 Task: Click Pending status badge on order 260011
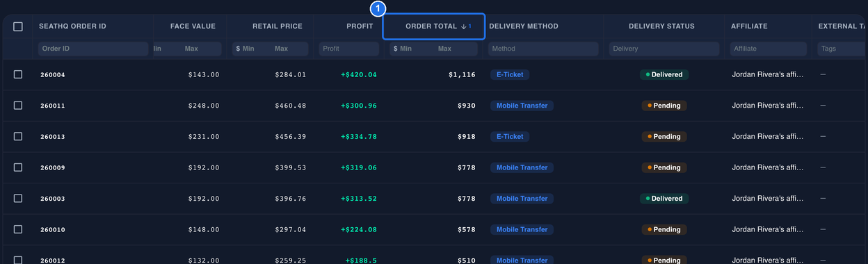(x=664, y=106)
